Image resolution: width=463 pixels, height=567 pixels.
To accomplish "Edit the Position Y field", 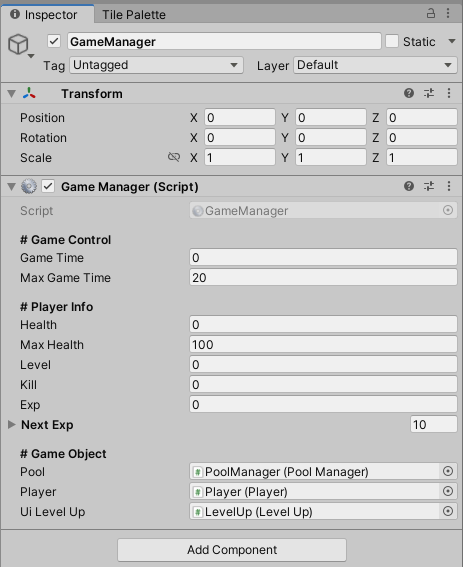I will click(331, 118).
